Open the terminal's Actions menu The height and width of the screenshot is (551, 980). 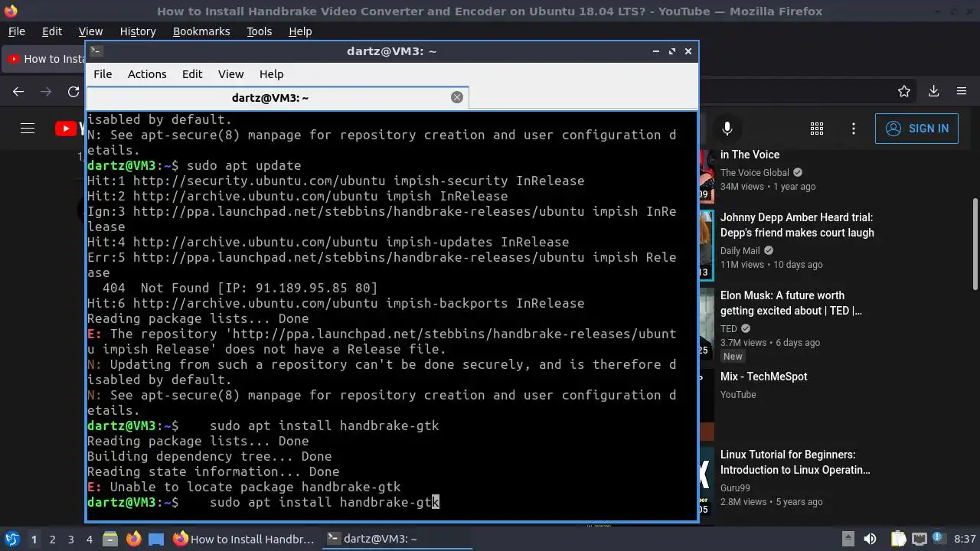tap(147, 74)
